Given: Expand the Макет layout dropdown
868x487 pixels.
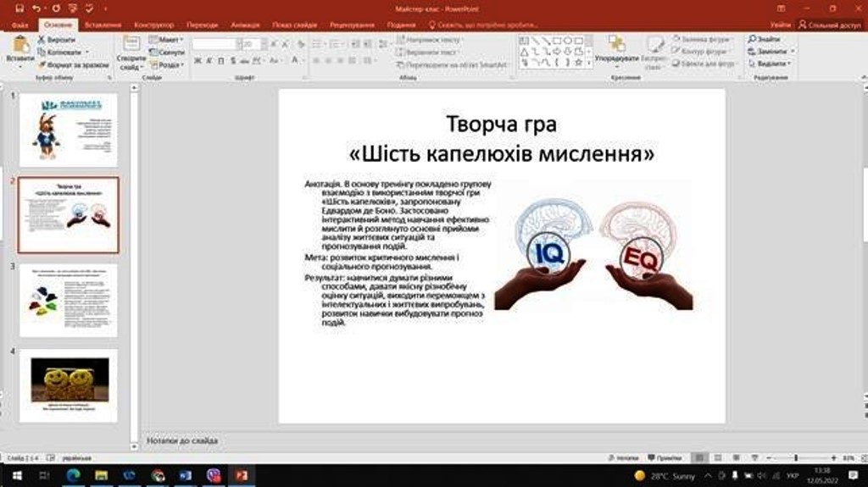Looking at the screenshot, I should (x=166, y=40).
